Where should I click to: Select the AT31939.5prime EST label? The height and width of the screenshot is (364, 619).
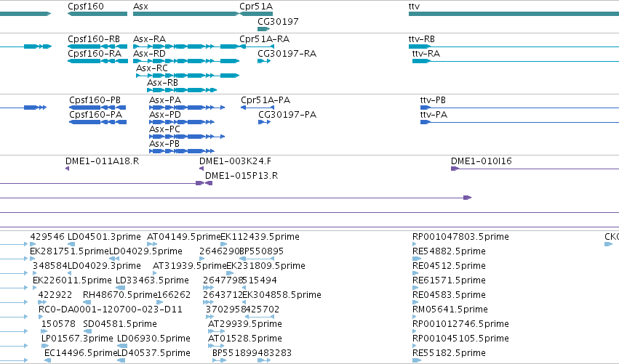190,266
